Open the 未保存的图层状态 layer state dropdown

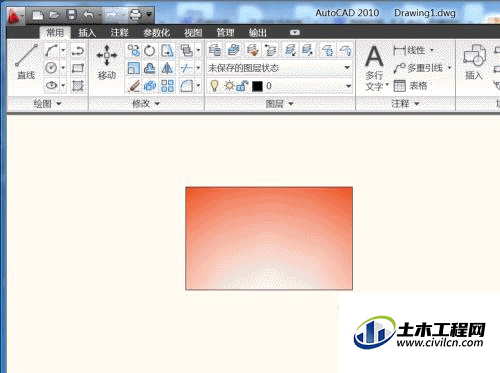(279, 68)
